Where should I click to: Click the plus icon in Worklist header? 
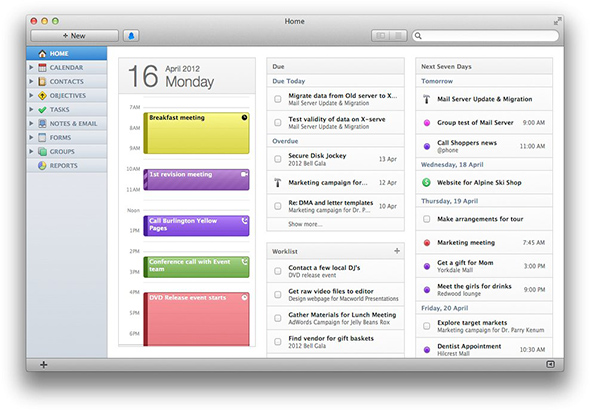(x=397, y=251)
